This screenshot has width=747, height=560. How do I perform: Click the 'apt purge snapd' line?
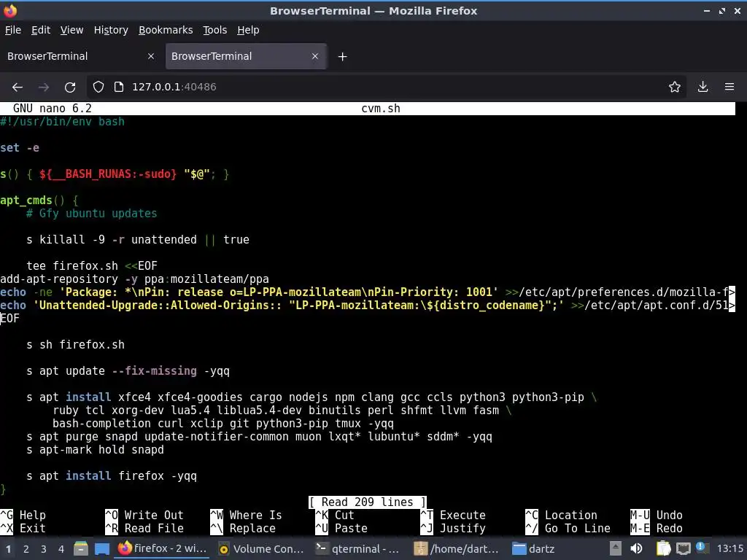tap(259, 437)
